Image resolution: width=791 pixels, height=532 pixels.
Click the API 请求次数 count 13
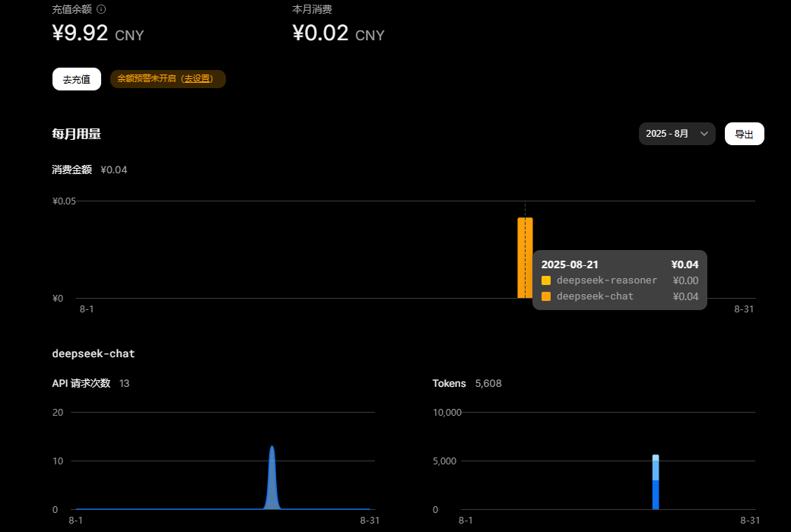pos(124,383)
